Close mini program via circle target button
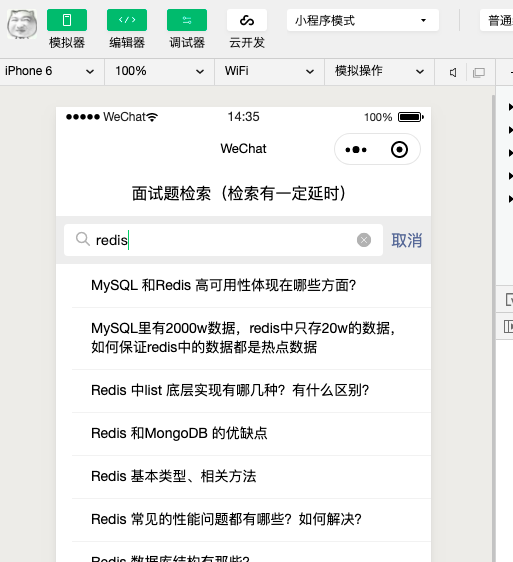 point(399,149)
